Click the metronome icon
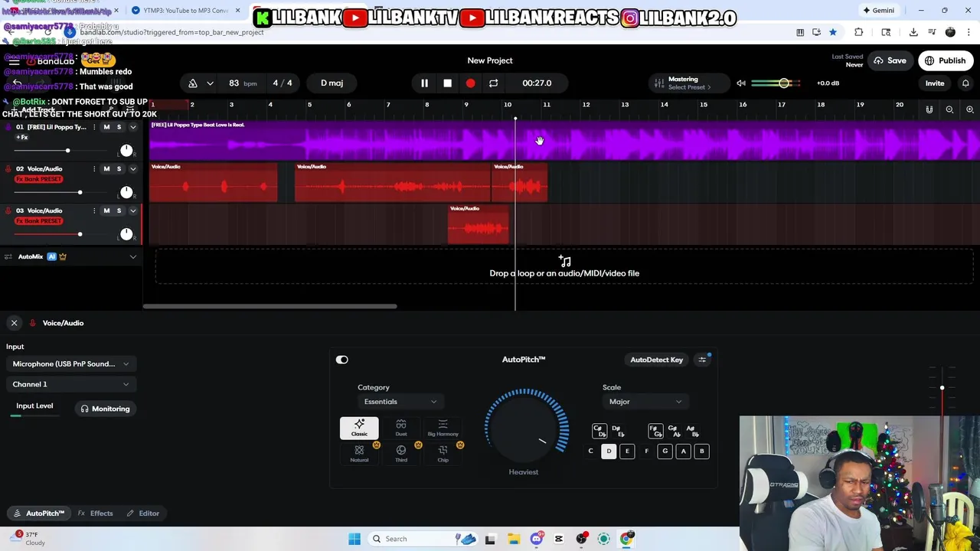The width and height of the screenshot is (980, 551). point(193,83)
